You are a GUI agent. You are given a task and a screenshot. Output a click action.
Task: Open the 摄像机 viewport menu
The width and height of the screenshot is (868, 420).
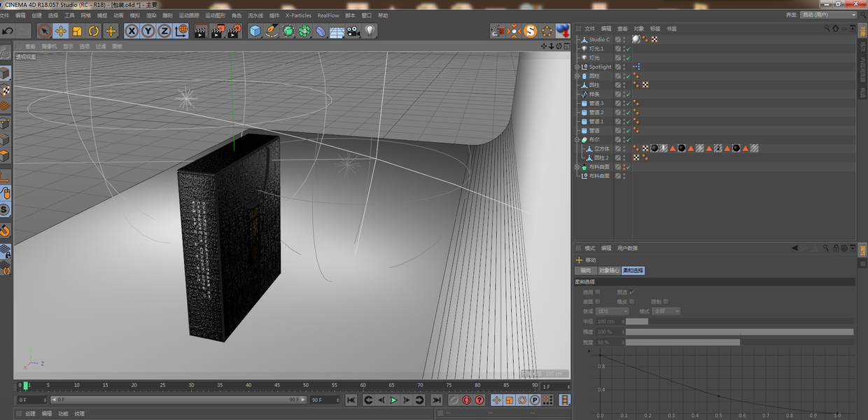coord(49,46)
